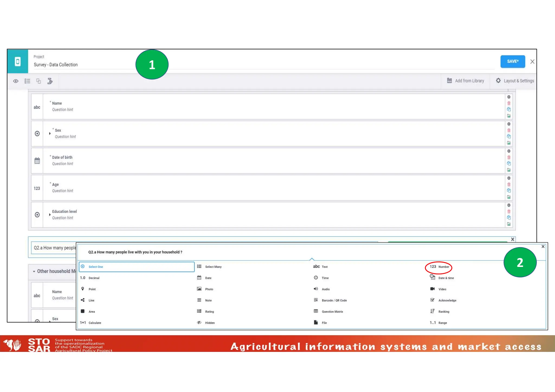This screenshot has height=392, width=555.
Task: Duplicate the Date of birth question
Action: pyautogui.click(x=509, y=164)
